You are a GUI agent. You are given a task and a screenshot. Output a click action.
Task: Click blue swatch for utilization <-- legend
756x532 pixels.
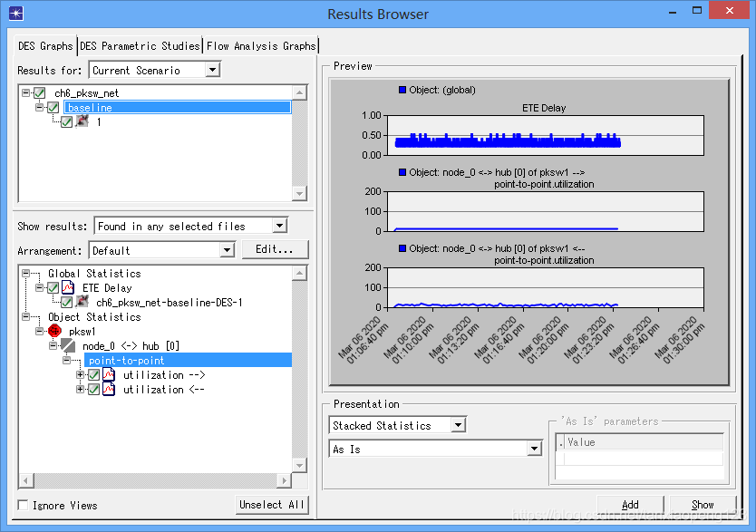click(x=402, y=248)
